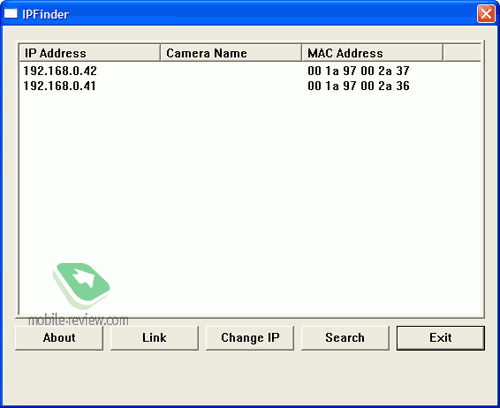
Task: Click the About button
Action: point(59,338)
